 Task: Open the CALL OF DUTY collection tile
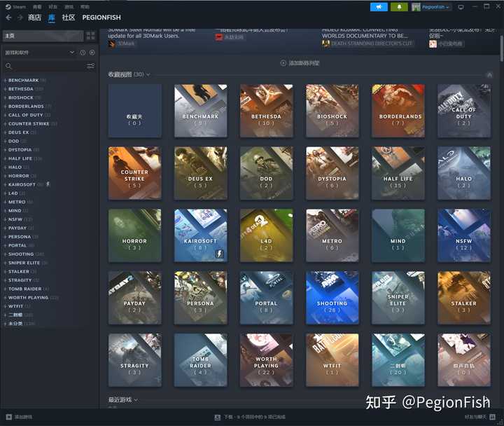tap(464, 111)
